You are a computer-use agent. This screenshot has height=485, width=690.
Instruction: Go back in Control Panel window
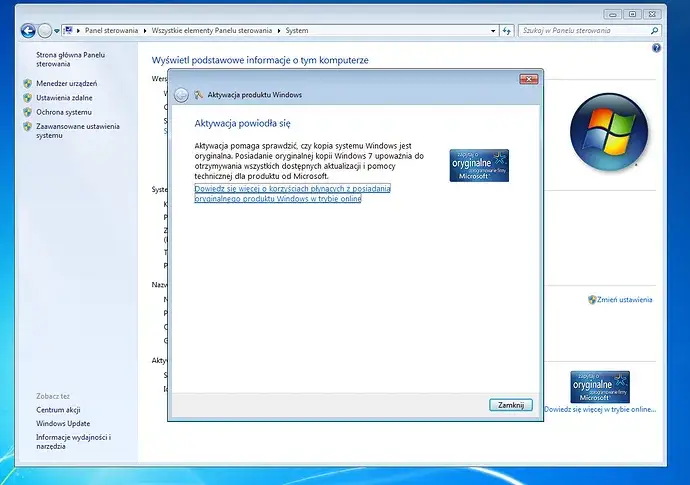(x=28, y=31)
